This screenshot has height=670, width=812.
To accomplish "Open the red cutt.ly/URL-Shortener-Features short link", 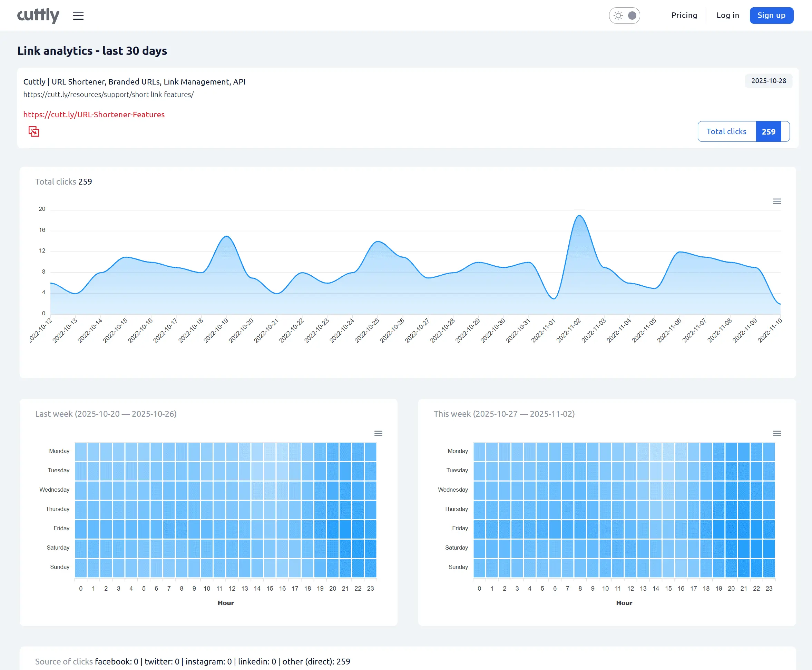I will point(94,115).
